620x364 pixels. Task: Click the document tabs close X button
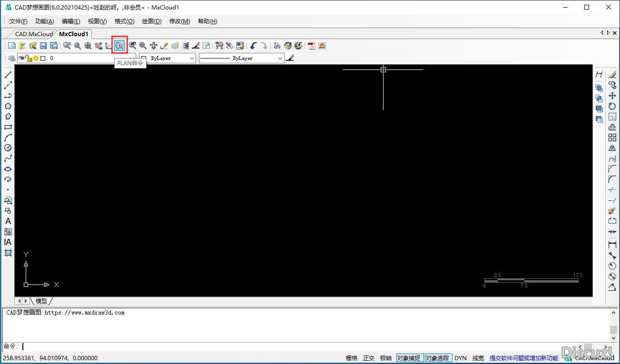point(614,33)
